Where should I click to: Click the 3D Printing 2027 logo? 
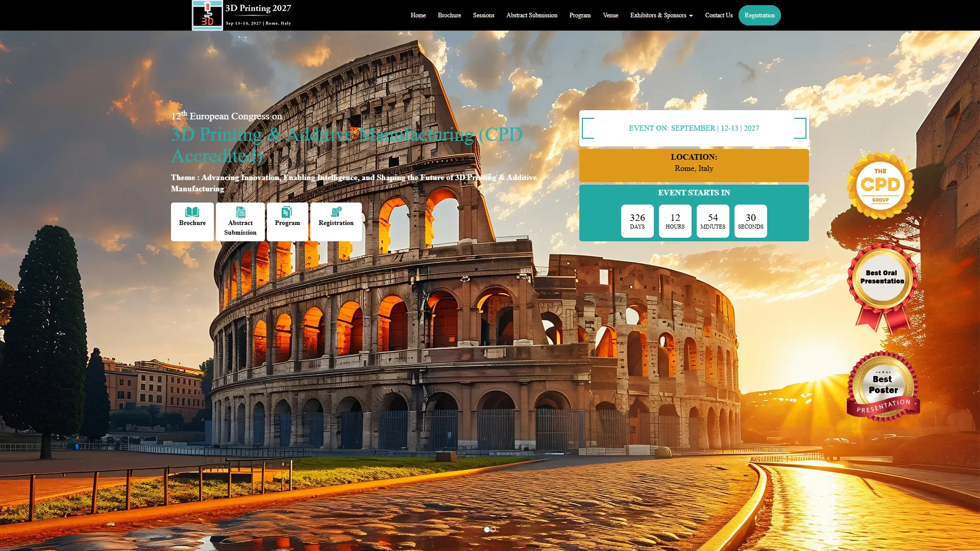click(x=241, y=15)
